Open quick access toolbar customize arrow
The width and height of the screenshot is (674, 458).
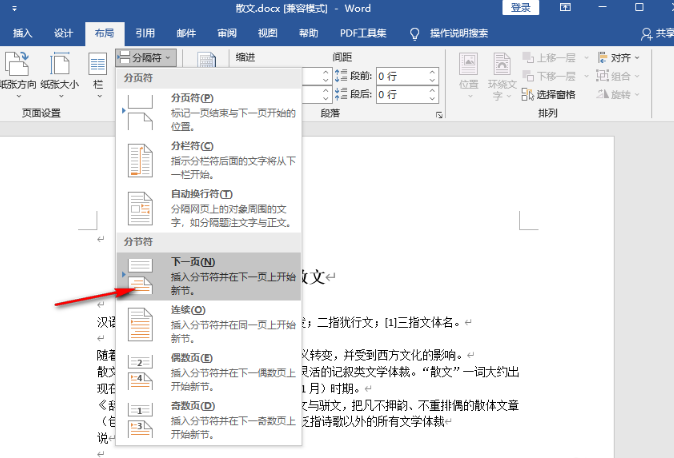tap(14, 8)
